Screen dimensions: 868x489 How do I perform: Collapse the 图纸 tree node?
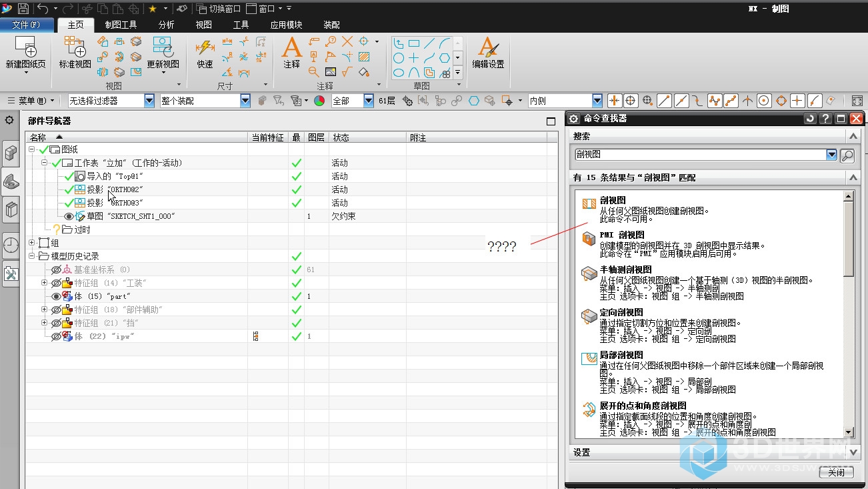[32, 149]
